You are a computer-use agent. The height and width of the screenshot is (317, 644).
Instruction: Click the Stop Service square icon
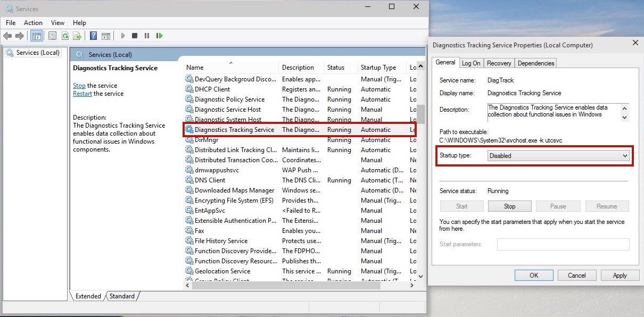point(135,36)
